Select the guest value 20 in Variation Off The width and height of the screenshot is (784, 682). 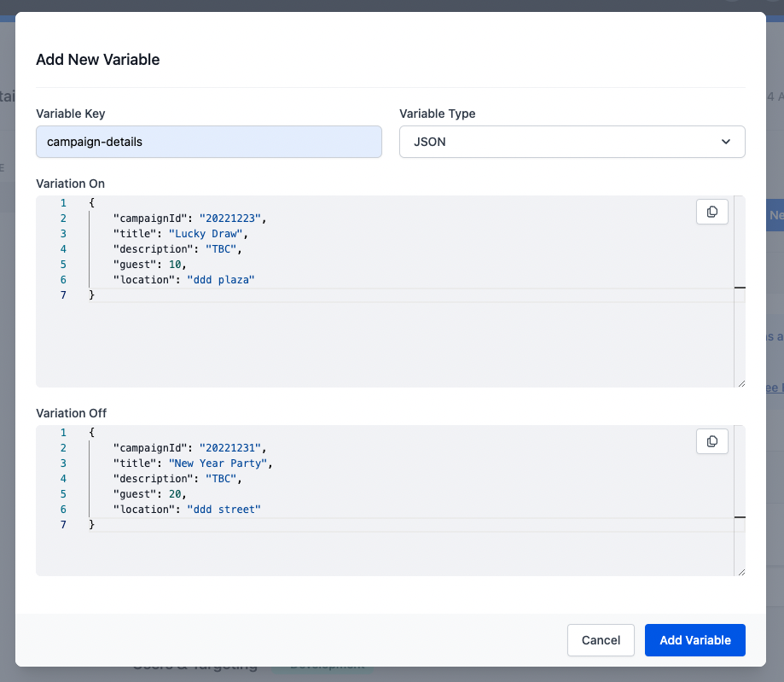click(174, 494)
